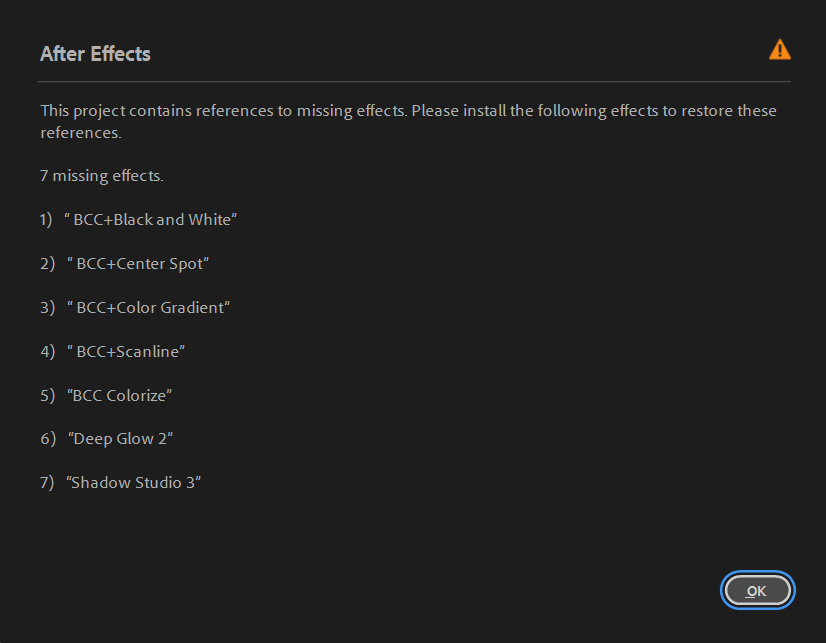826x643 pixels.
Task: Click the missing effects explanation paragraph
Action: point(408,121)
